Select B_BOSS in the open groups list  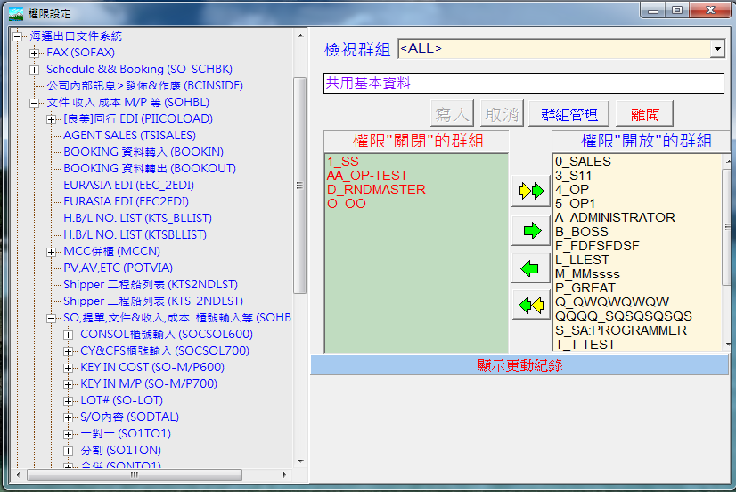[582, 231]
